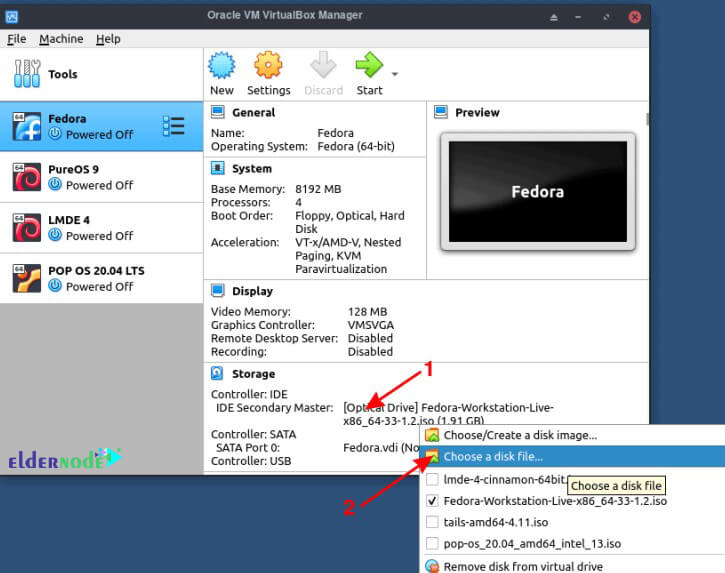
Task: Click the Display section monitor icon
Action: 218,290
